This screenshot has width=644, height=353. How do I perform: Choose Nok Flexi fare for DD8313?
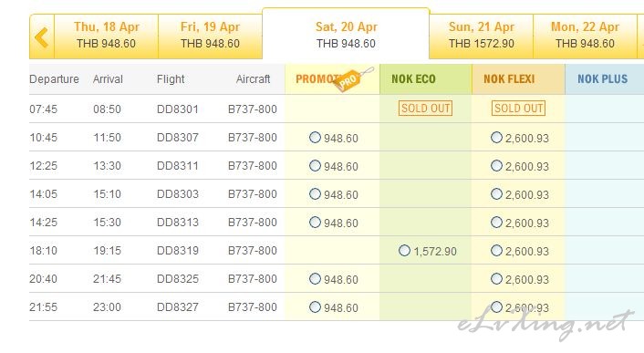[x=496, y=222]
